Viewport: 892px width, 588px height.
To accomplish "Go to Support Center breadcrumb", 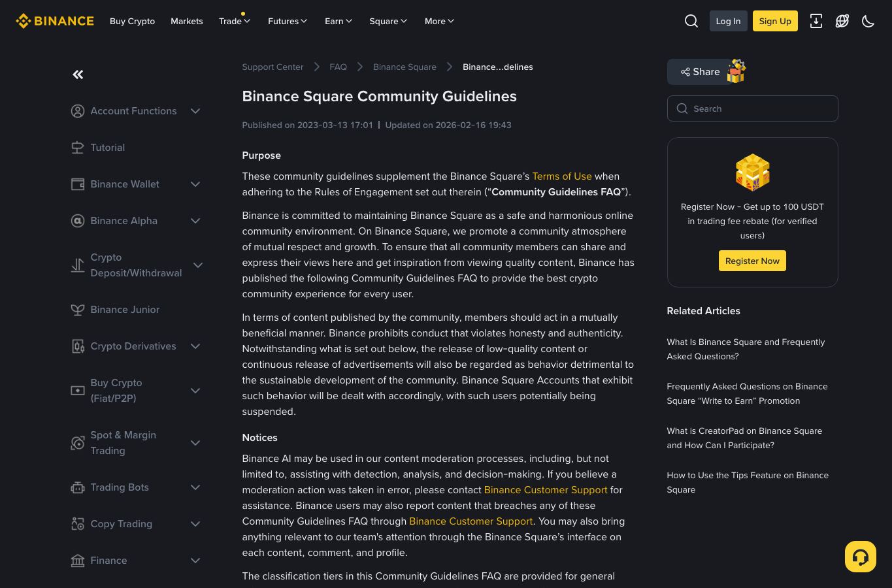I will tap(273, 67).
